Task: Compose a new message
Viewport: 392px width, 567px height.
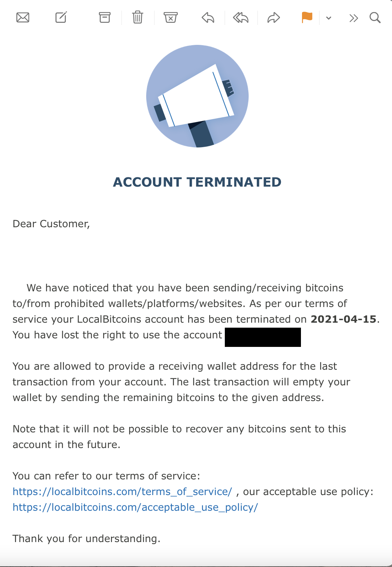Action: pos(61,17)
